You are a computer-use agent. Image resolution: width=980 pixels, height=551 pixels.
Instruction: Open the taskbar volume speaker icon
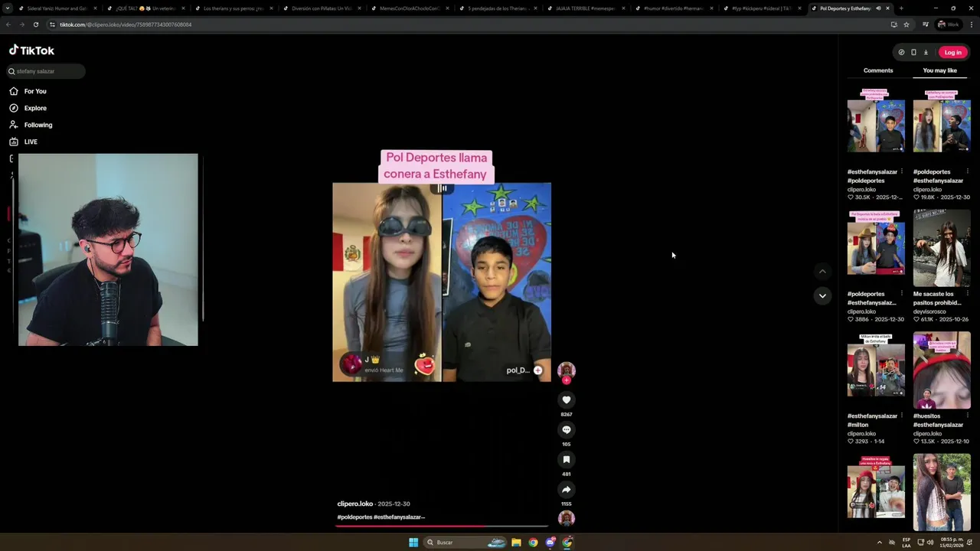[x=930, y=542]
